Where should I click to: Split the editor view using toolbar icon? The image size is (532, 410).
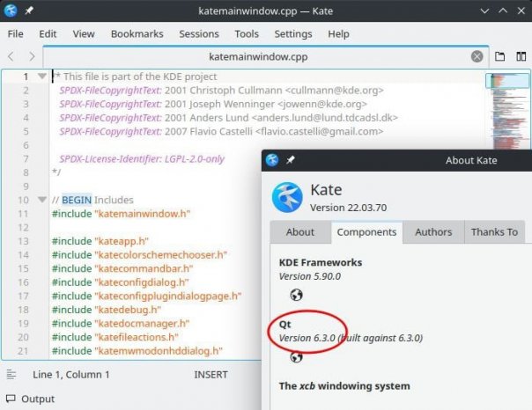tap(521, 56)
